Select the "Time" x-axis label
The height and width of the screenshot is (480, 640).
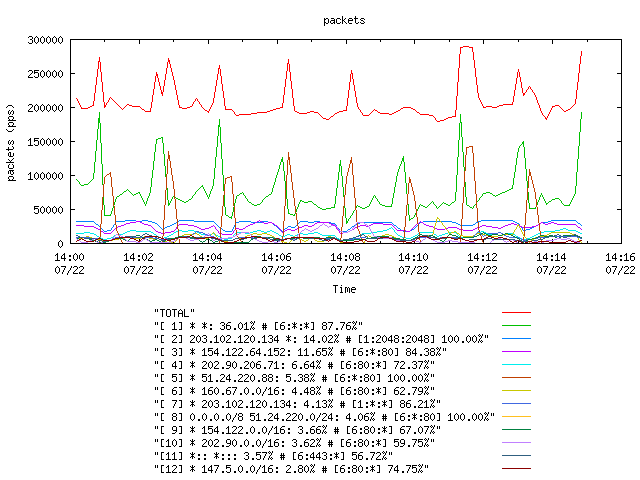pos(344,289)
